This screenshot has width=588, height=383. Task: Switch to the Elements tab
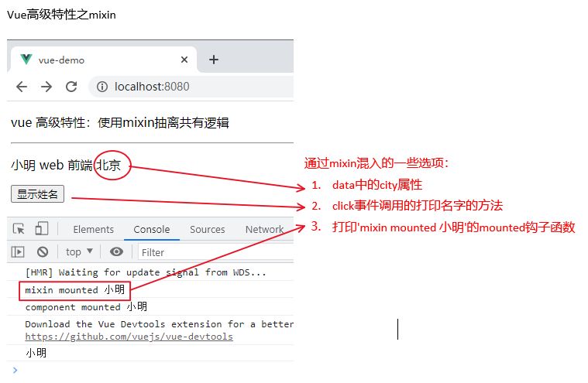(x=94, y=229)
